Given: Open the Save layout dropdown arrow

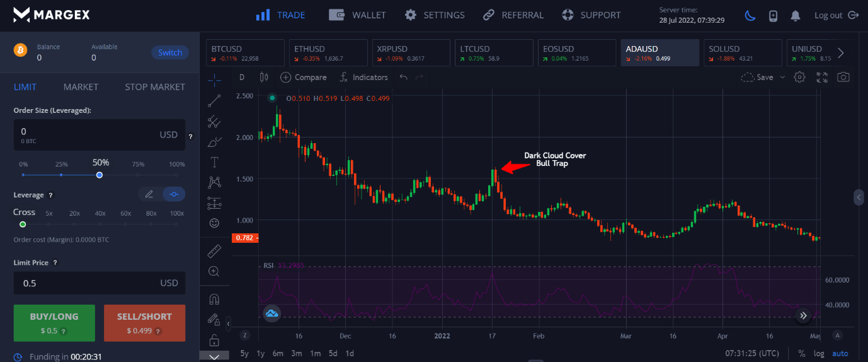Looking at the screenshot, I should [x=782, y=77].
